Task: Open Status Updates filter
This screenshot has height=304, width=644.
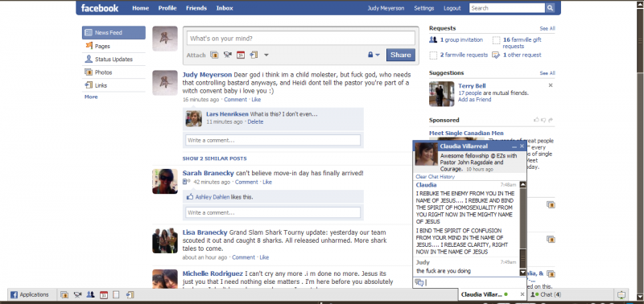Action: (x=114, y=60)
